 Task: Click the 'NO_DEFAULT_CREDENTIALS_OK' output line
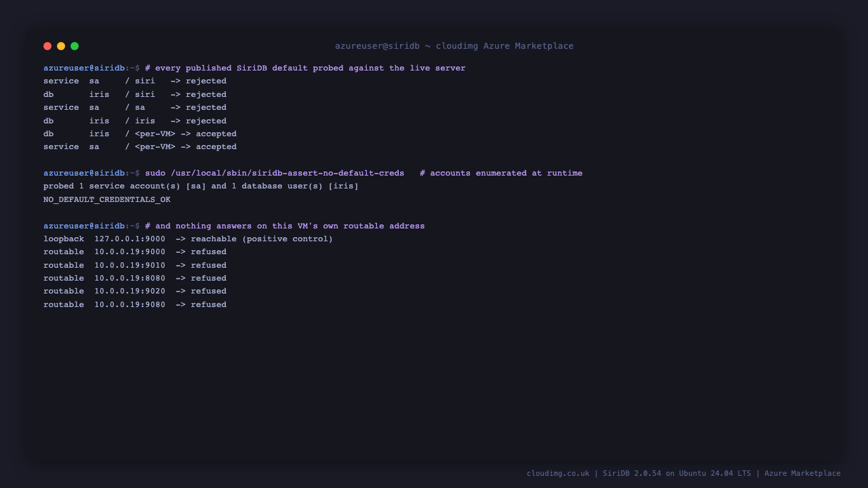(x=107, y=200)
